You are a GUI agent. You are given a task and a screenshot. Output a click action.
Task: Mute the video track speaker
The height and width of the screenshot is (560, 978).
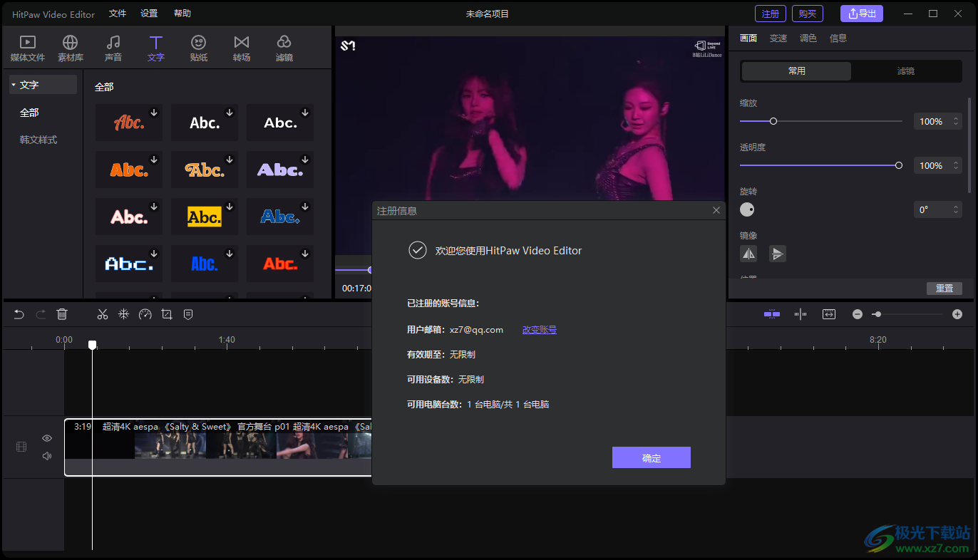(47, 456)
